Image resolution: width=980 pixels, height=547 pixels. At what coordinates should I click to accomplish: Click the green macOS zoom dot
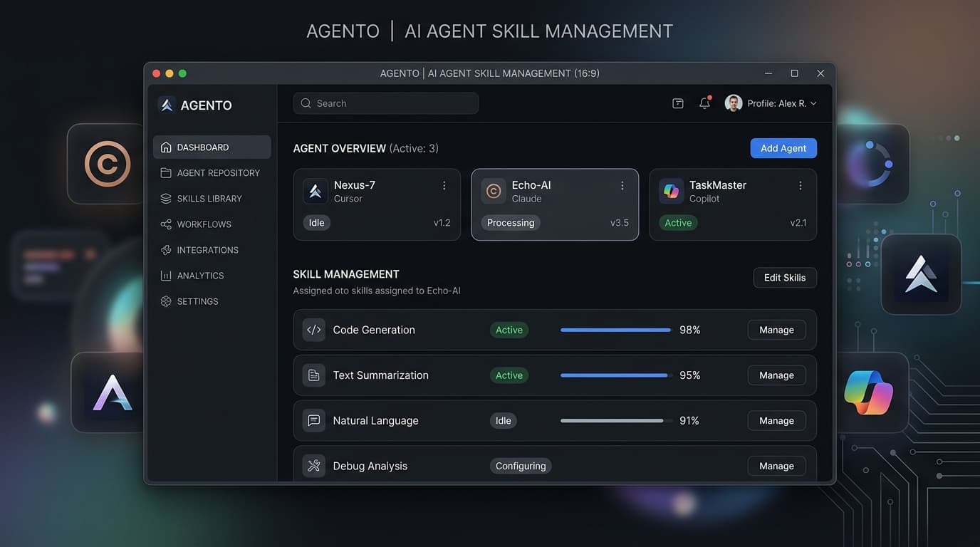[182, 73]
